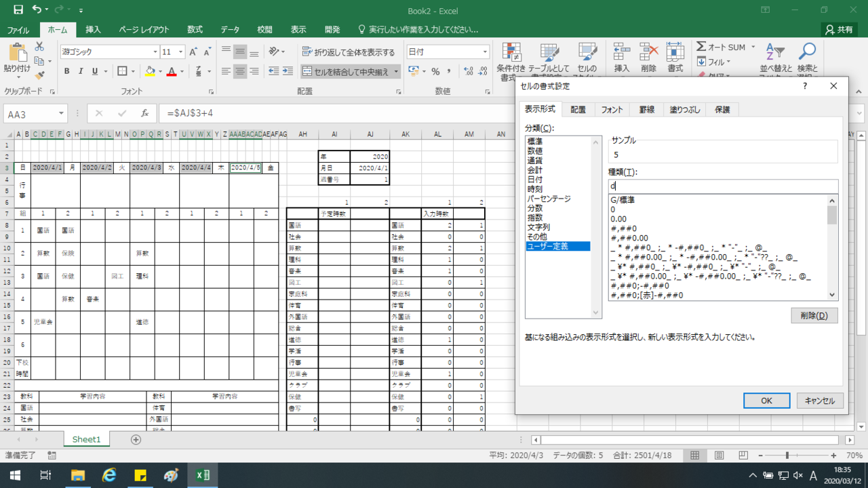Click the Increase Indent icon
This screenshot has height=488, width=868.
pos(288,71)
